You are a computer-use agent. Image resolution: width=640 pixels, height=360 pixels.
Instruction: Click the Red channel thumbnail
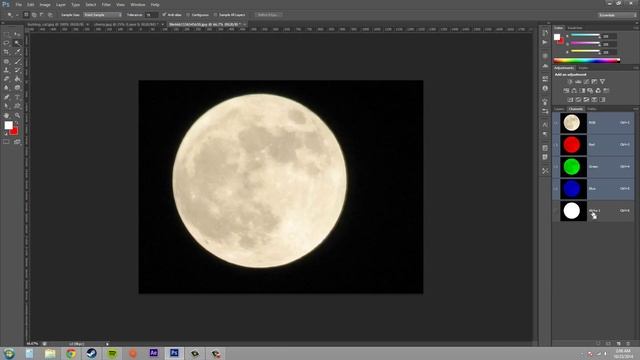point(573,144)
